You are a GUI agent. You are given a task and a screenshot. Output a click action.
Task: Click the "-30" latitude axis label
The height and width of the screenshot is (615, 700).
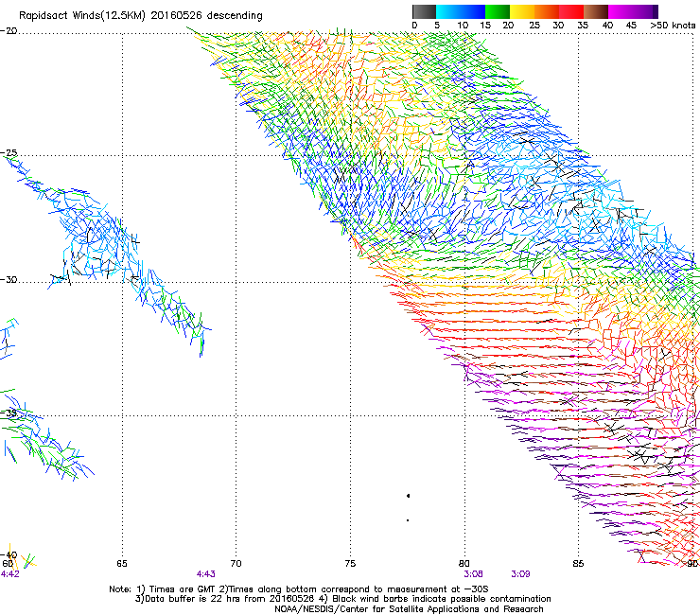[9, 279]
